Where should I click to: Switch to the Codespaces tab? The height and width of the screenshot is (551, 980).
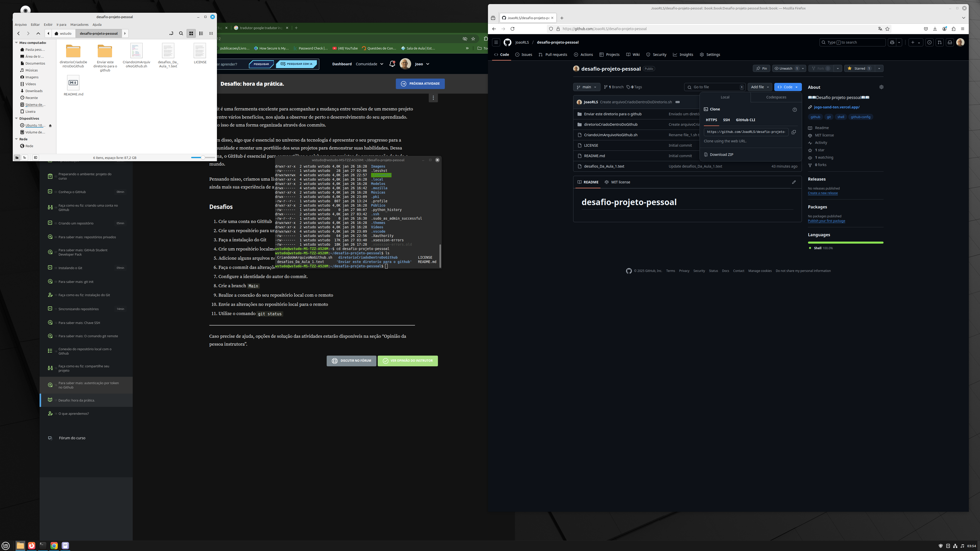pos(776,97)
